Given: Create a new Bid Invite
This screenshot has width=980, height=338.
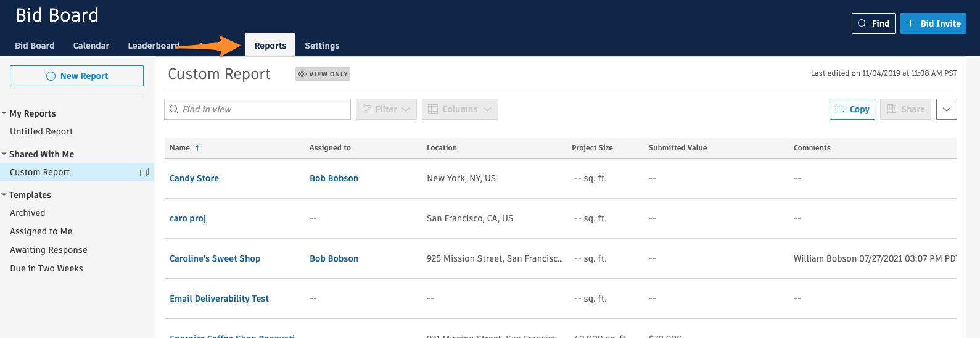Looking at the screenshot, I should click(933, 23).
